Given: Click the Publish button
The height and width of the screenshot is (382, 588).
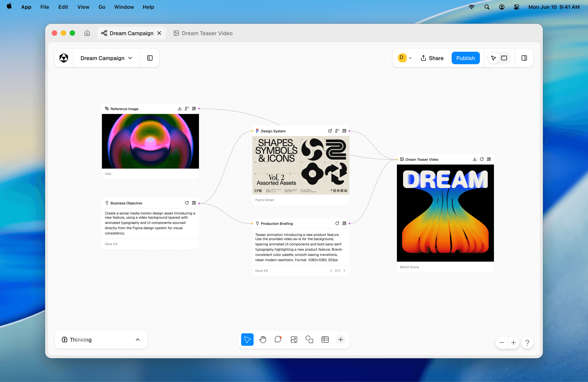Looking at the screenshot, I should click(x=465, y=58).
